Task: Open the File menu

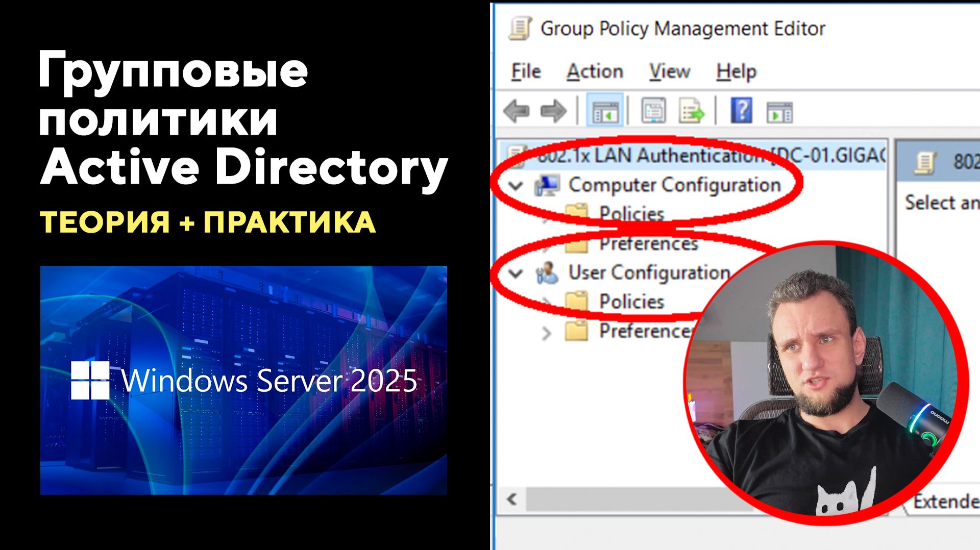Action: point(526,71)
